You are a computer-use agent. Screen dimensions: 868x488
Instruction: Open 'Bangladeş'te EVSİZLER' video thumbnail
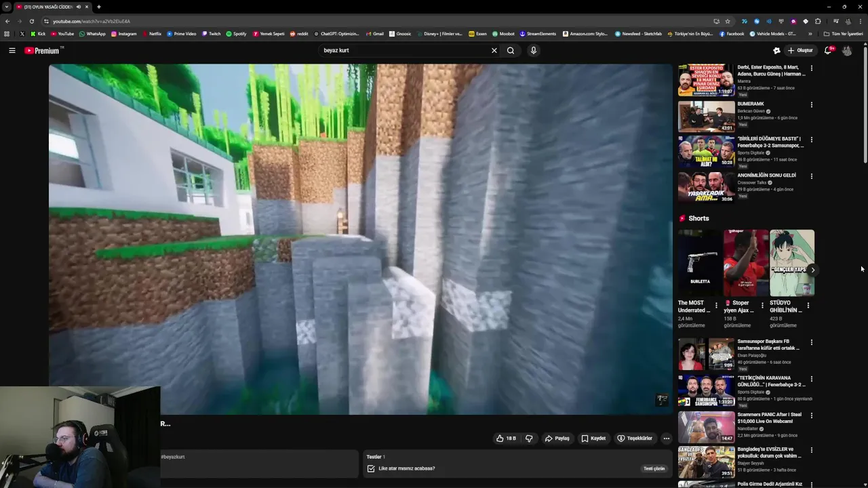pyautogui.click(x=706, y=462)
